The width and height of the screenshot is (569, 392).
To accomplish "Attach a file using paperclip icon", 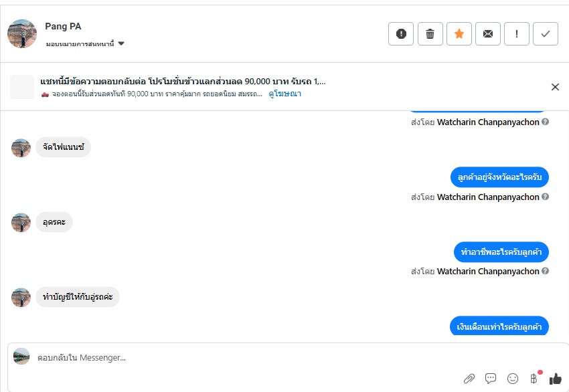I will 469,379.
